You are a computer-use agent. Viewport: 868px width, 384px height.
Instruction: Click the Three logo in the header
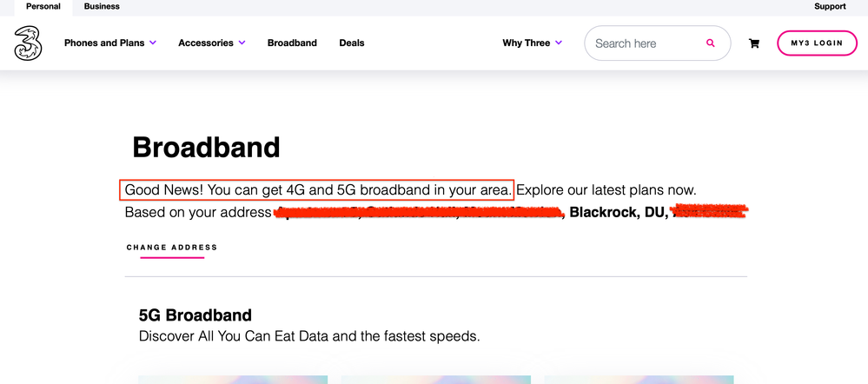[29, 43]
